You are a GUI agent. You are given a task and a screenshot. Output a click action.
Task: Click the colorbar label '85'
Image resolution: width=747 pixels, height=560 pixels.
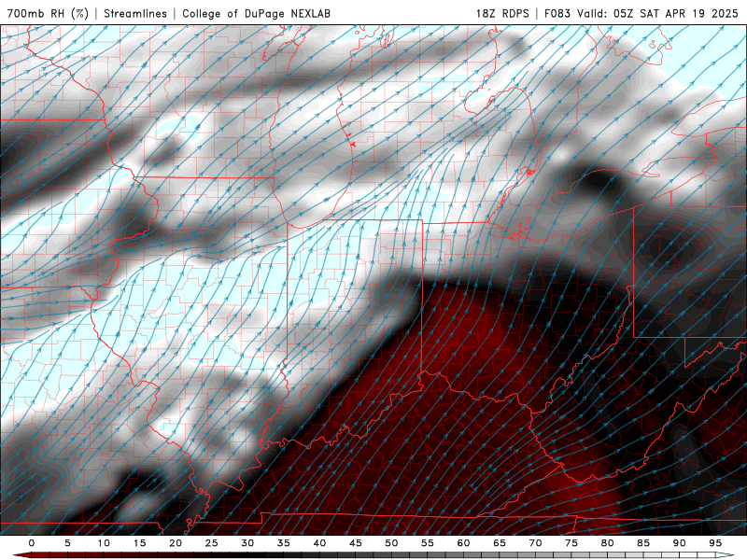click(643, 543)
